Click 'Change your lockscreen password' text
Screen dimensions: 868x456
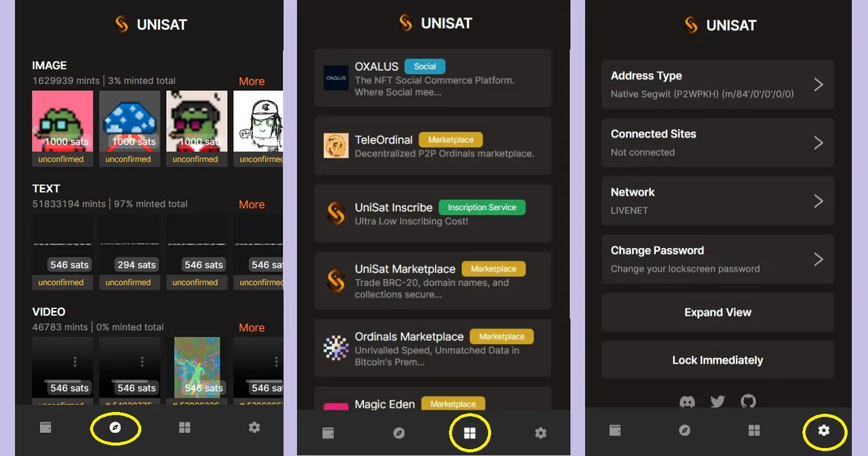(685, 269)
